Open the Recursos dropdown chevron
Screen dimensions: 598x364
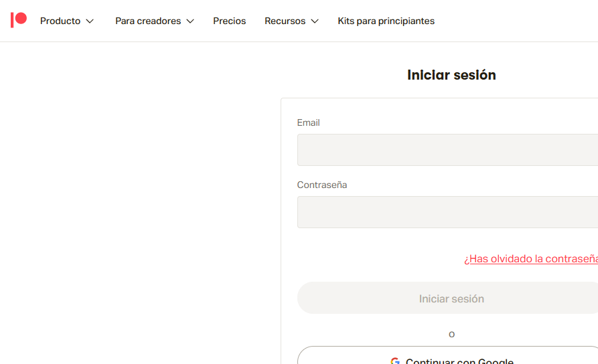point(315,21)
